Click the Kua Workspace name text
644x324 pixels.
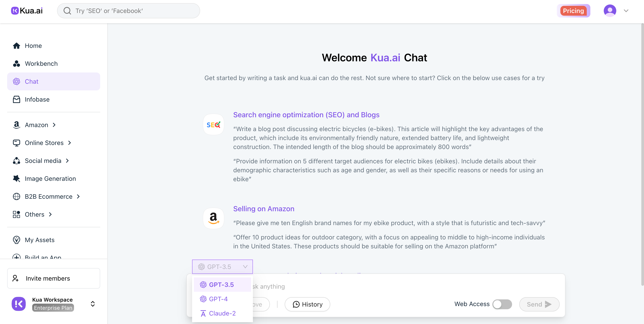(x=52, y=300)
